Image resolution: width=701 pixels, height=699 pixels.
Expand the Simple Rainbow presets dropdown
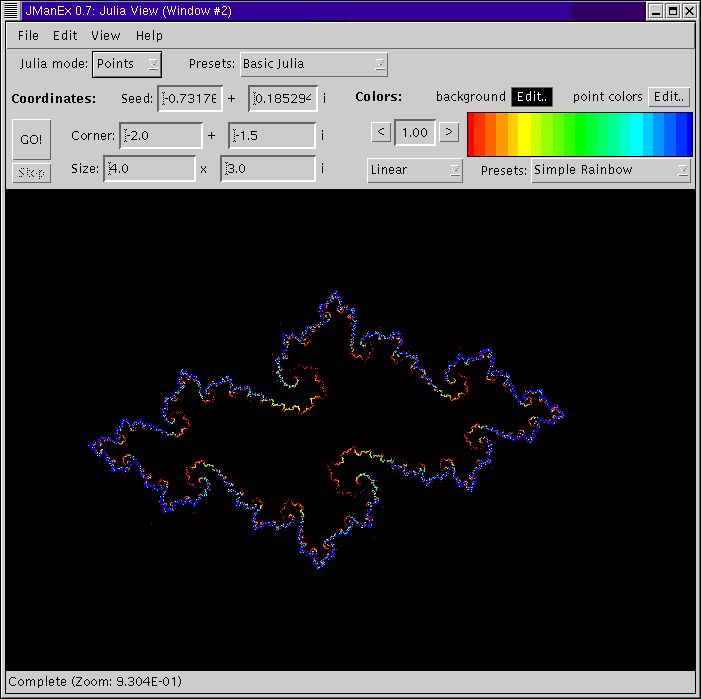click(611, 170)
